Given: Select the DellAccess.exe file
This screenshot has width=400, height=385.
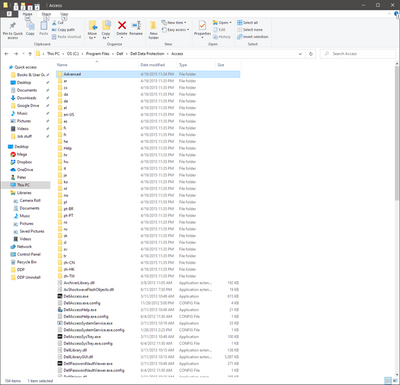Looking at the screenshot, I should (x=148, y=296).
